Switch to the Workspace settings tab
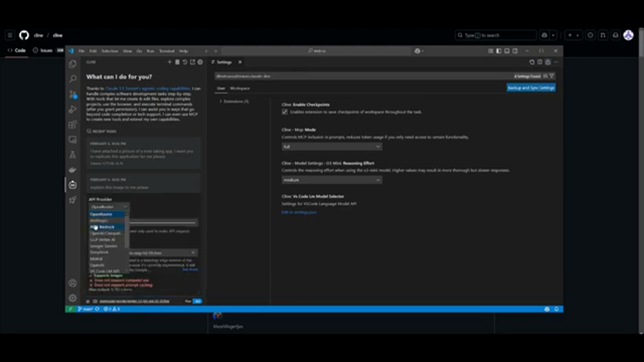644x362 pixels. coord(240,88)
